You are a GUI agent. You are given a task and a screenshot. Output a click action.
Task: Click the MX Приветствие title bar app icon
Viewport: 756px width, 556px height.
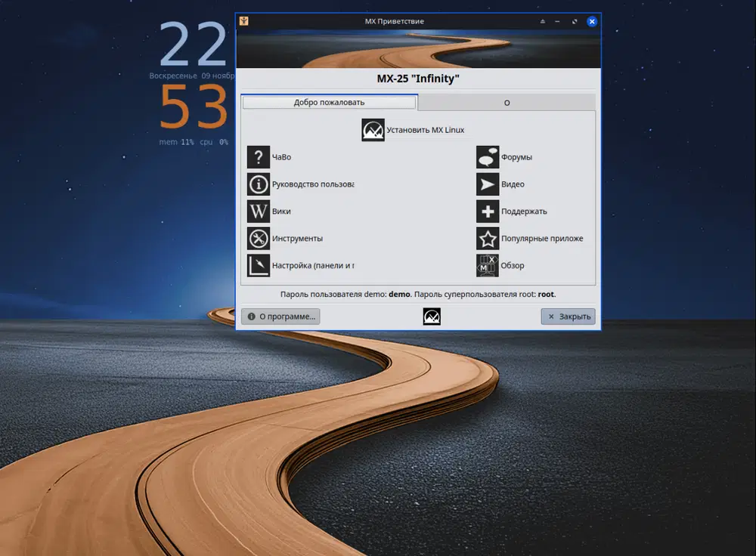pyautogui.click(x=244, y=21)
